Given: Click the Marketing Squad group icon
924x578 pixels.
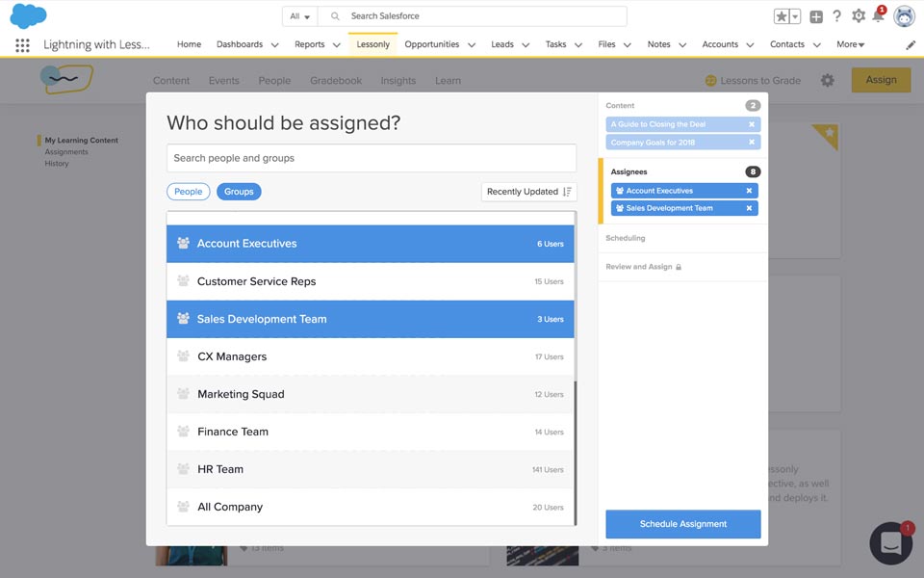Looking at the screenshot, I should (x=183, y=393).
